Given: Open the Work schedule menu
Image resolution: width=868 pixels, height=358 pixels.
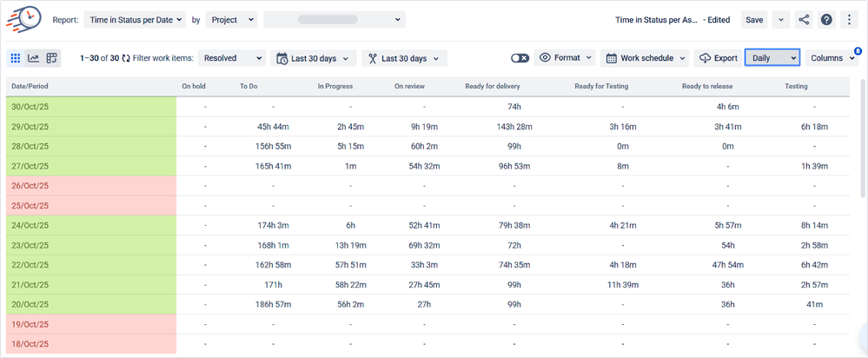Looking at the screenshot, I should 644,58.
